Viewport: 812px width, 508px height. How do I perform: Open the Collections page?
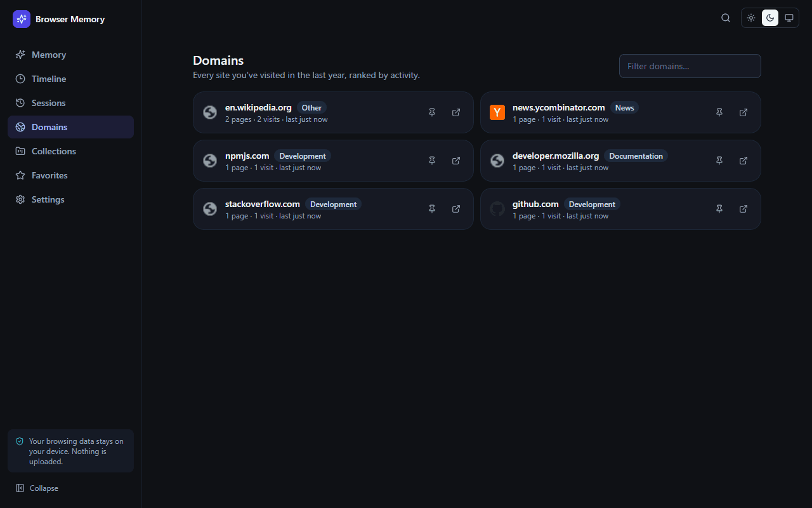pos(70,151)
